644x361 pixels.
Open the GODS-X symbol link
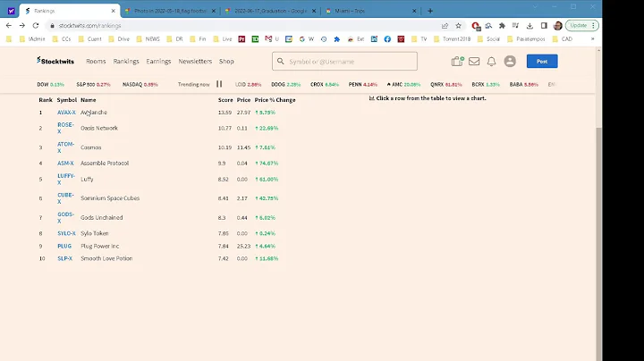tap(65, 217)
